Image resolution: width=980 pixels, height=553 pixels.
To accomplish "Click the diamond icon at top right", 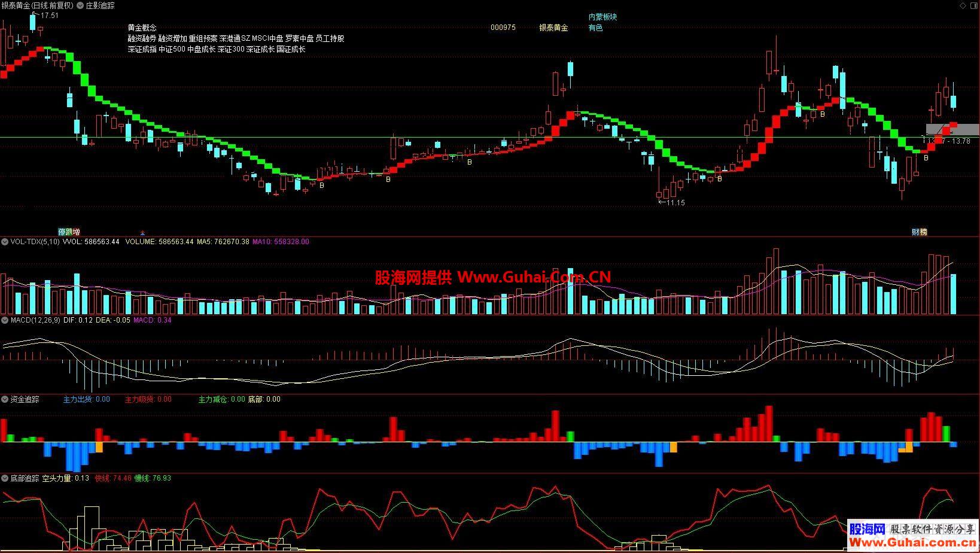I will pyautogui.click(x=963, y=5).
